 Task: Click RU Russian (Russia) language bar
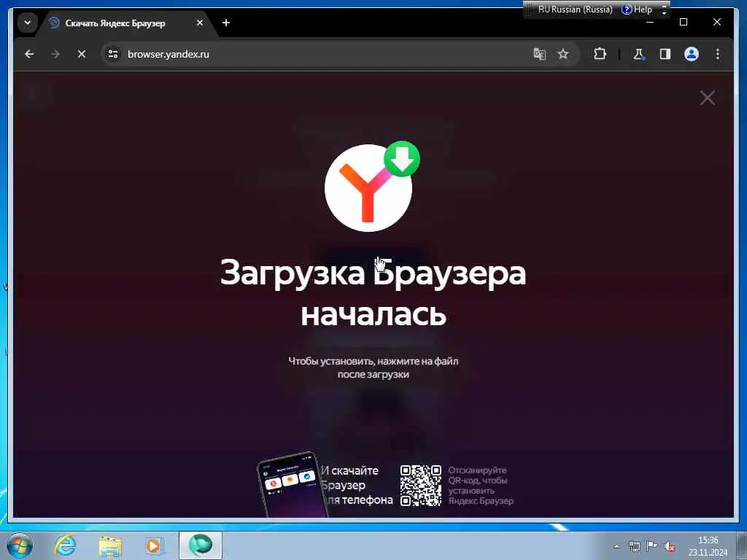575,9
